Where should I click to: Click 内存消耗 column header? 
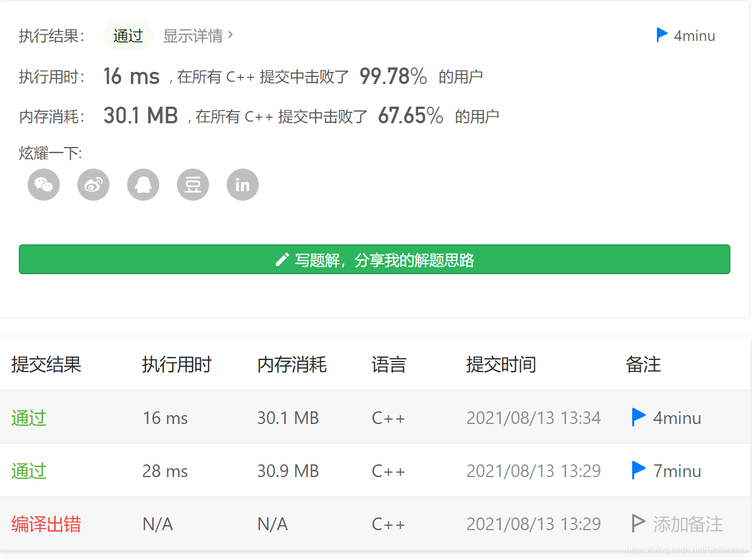click(292, 364)
